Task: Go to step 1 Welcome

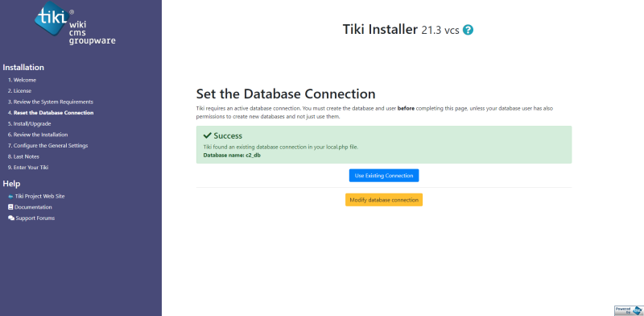Action: (x=23, y=80)
